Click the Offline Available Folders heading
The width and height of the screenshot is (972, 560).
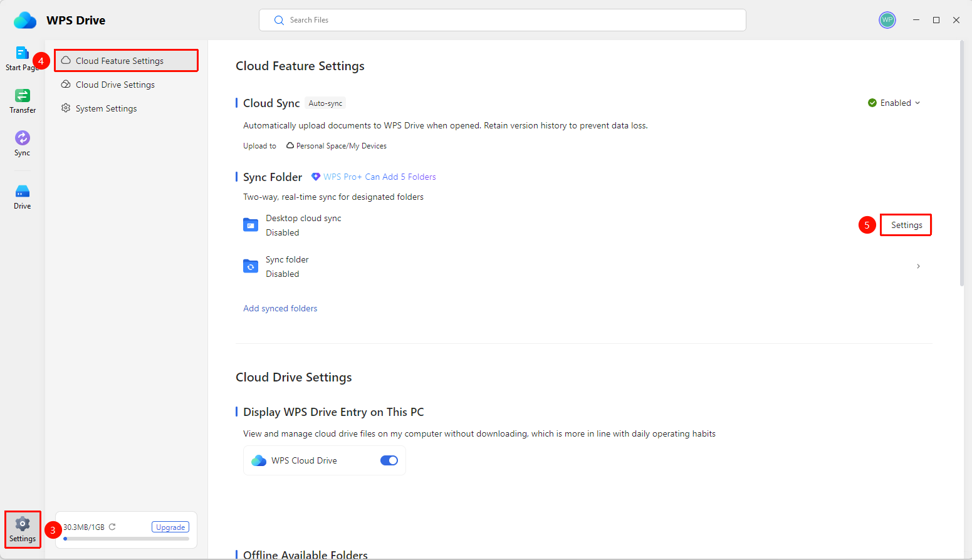[x=305, y=554]
